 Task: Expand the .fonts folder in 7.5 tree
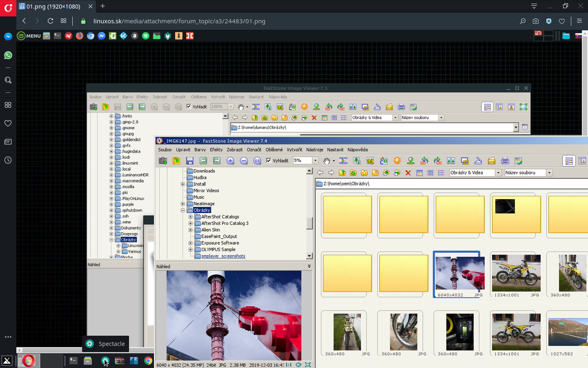coord(112,116)
